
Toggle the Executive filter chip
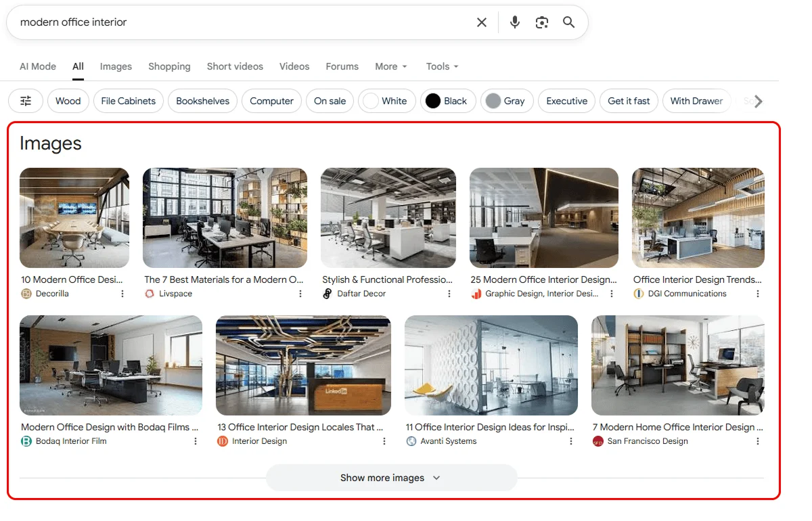point(566,101)
